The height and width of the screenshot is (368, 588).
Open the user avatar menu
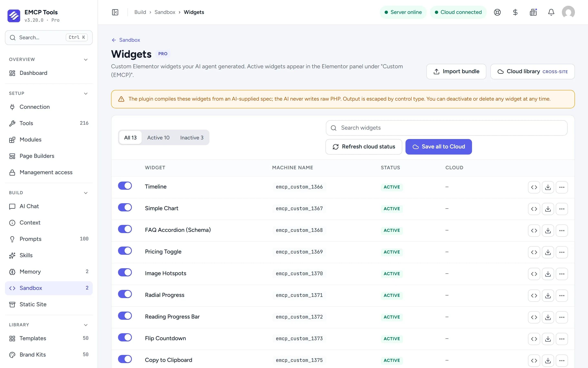(568, 12)
